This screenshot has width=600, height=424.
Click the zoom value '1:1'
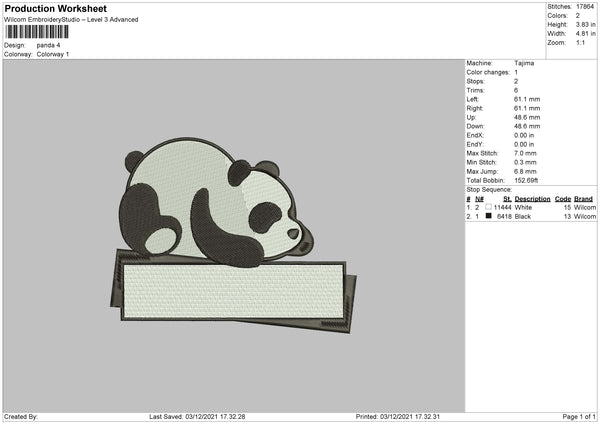point(580,42)
